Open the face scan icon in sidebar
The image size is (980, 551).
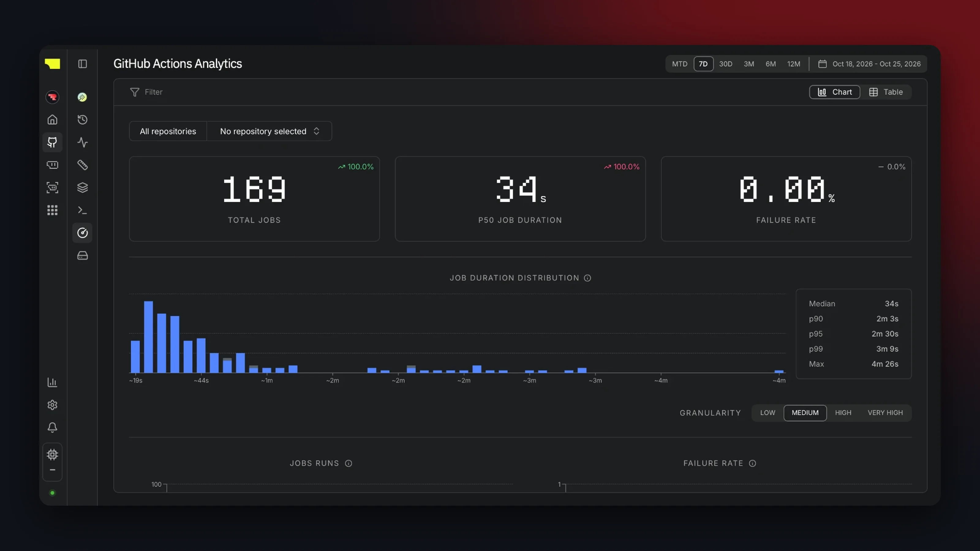(52, 187)
